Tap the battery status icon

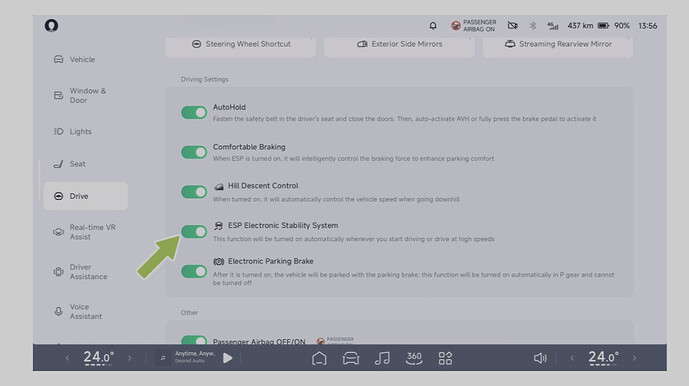603,25
